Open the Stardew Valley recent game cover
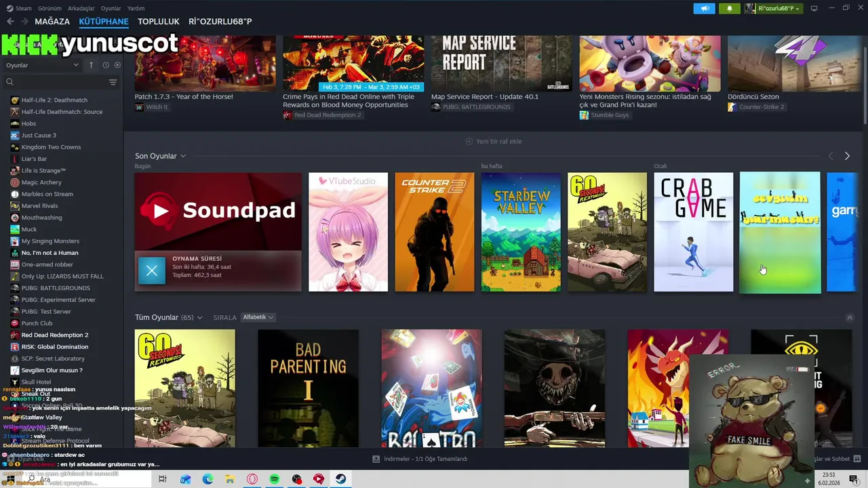Screen dimensions: 868x488 pos(521,232)
